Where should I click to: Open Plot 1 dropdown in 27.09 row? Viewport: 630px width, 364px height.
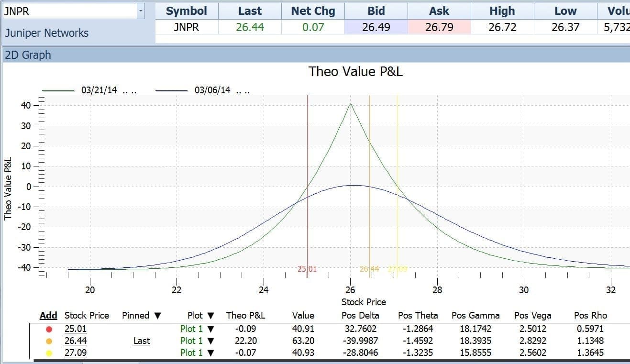point(209,353)
